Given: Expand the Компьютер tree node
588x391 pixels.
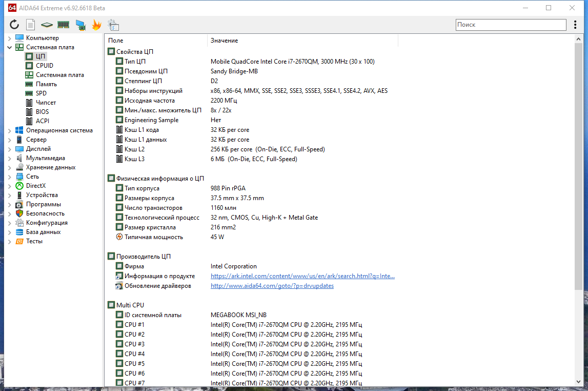Looking at the screenshot, I should pyautogui.click(x=9, y=38).
